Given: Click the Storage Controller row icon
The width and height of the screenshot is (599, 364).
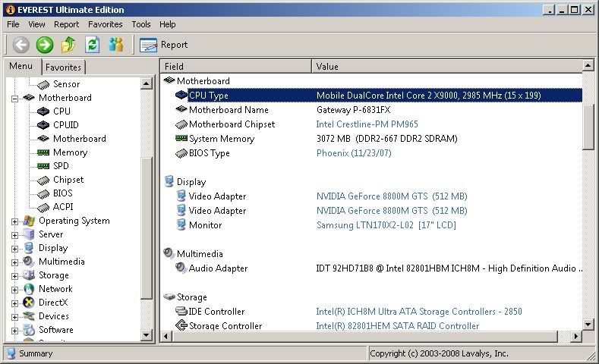Looking at the screenshot, I should click(x=181, y=325).
